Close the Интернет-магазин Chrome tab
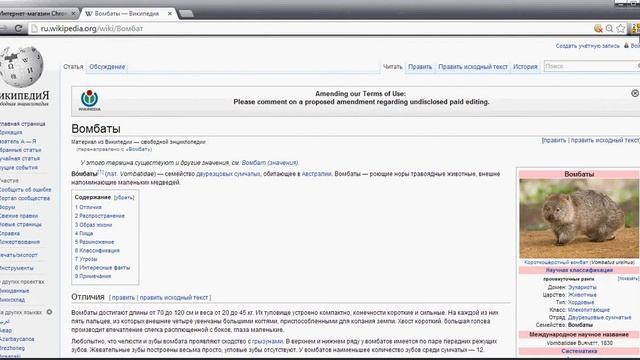This screenshot has height=360, width=640. pos(73,13)
